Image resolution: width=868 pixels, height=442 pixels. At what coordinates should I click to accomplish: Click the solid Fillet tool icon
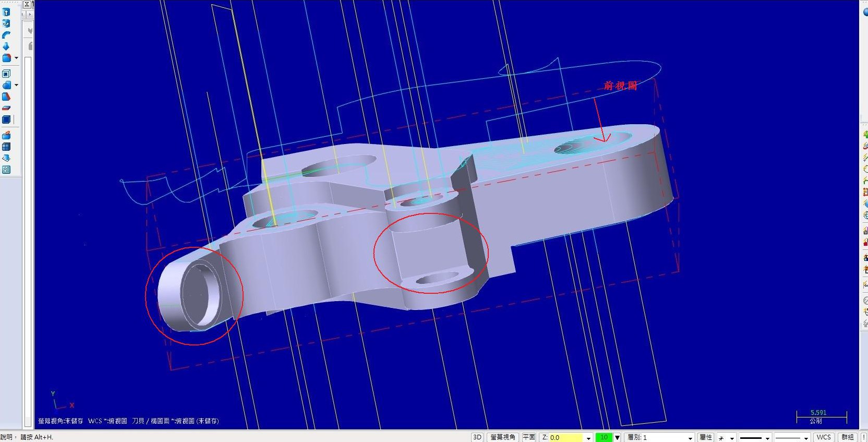tap(6, 58)
